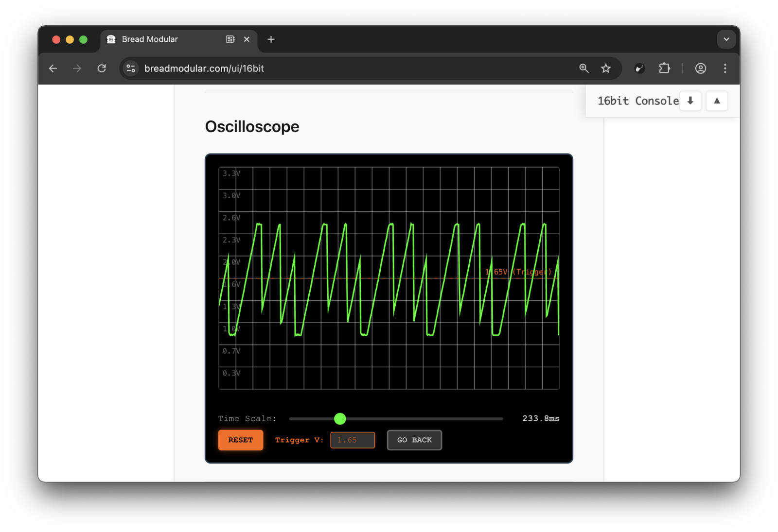Screen dimensions: 778x532
Task: Open site information icon in address bar
Action: 131,69
